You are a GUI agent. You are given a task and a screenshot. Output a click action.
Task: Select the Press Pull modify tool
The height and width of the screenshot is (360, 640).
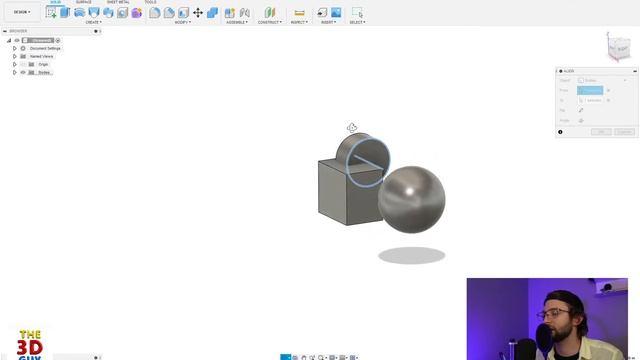(x=155, y=13)
